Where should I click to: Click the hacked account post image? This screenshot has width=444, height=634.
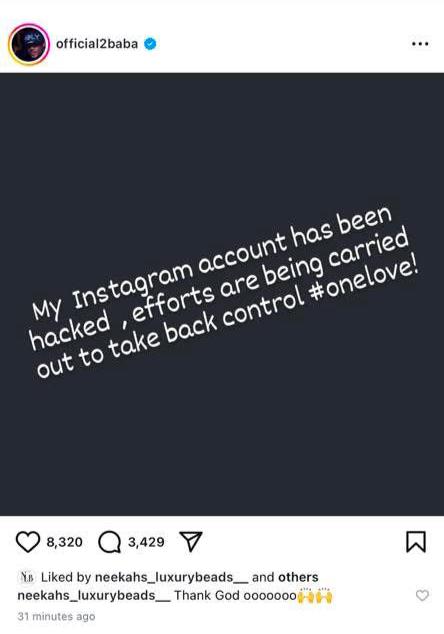point(222,294)
